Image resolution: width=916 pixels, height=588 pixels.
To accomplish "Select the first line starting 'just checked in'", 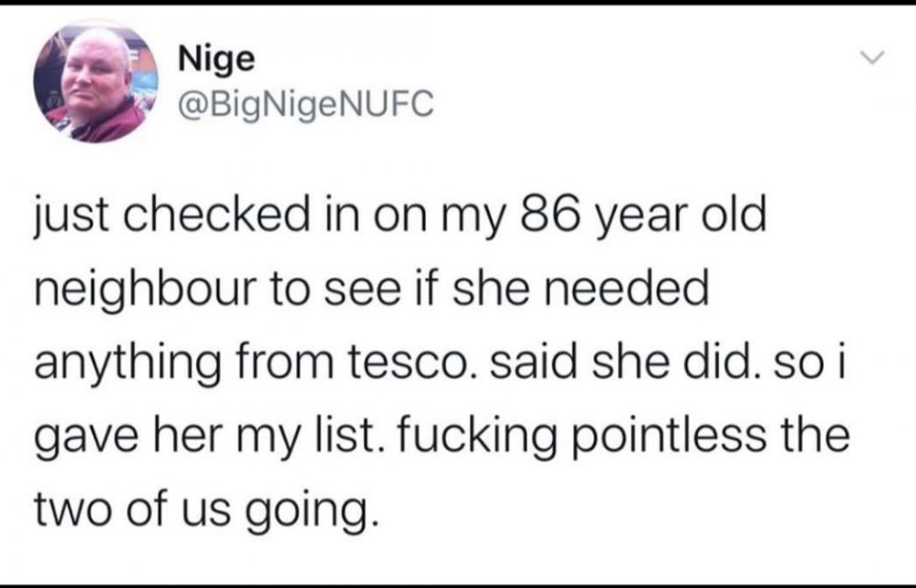I will [x=400, y=217].
